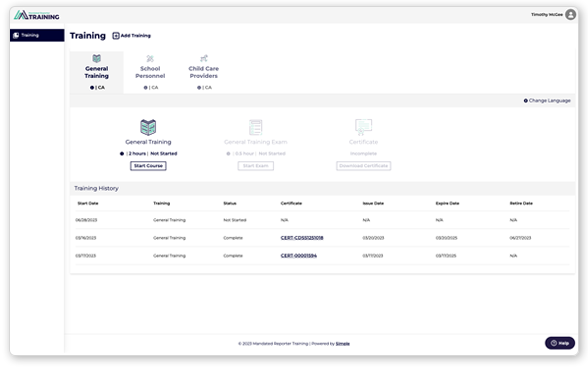588x368 pixels.
Task: Click the Help button
Action: point(560,343)
